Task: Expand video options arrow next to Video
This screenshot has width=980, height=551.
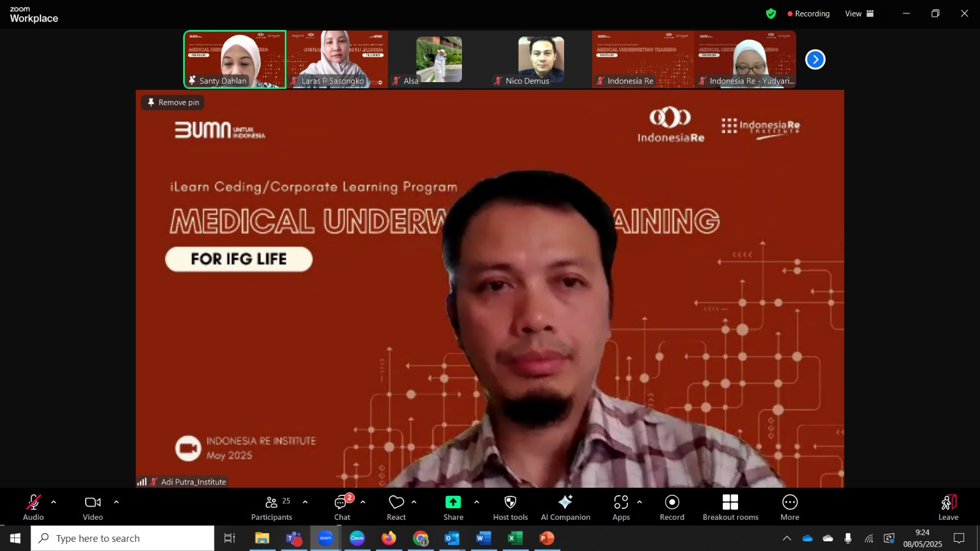Action: click(x=116, y=502)
